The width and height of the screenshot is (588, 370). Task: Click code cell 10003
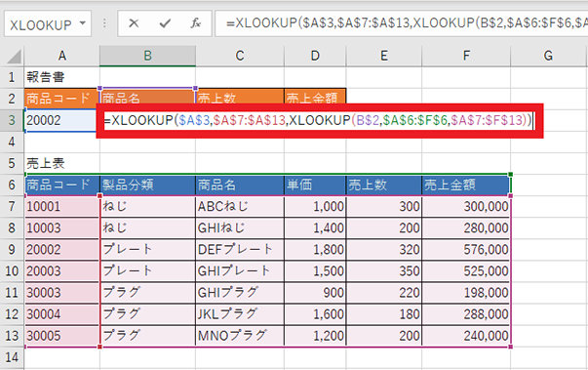pos(61,228)
